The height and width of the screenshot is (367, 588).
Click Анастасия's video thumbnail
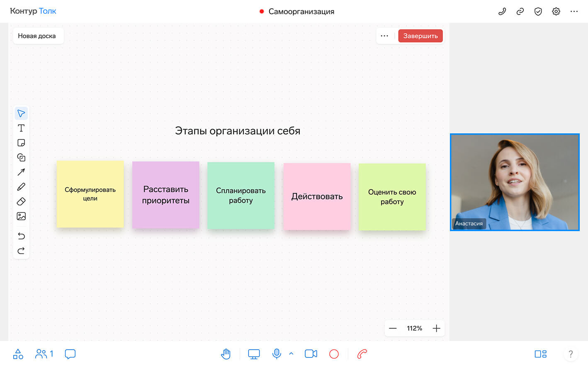[x=515, y=182]
